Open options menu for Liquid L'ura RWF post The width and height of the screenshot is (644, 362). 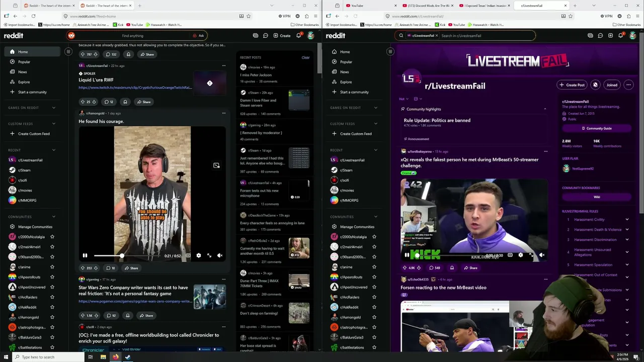224,65
